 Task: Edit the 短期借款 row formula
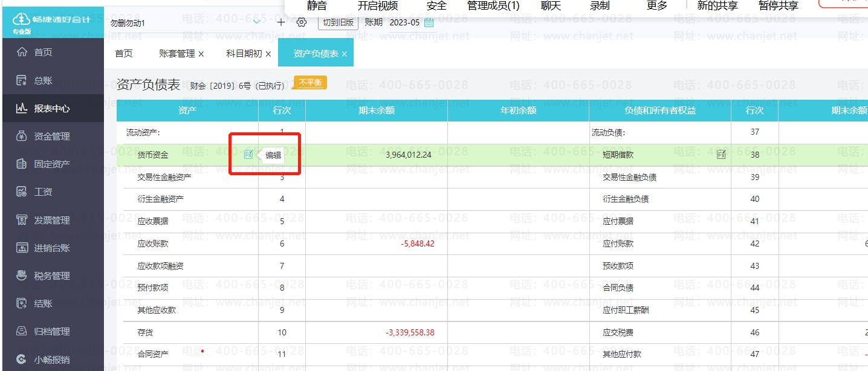(721, 155)
